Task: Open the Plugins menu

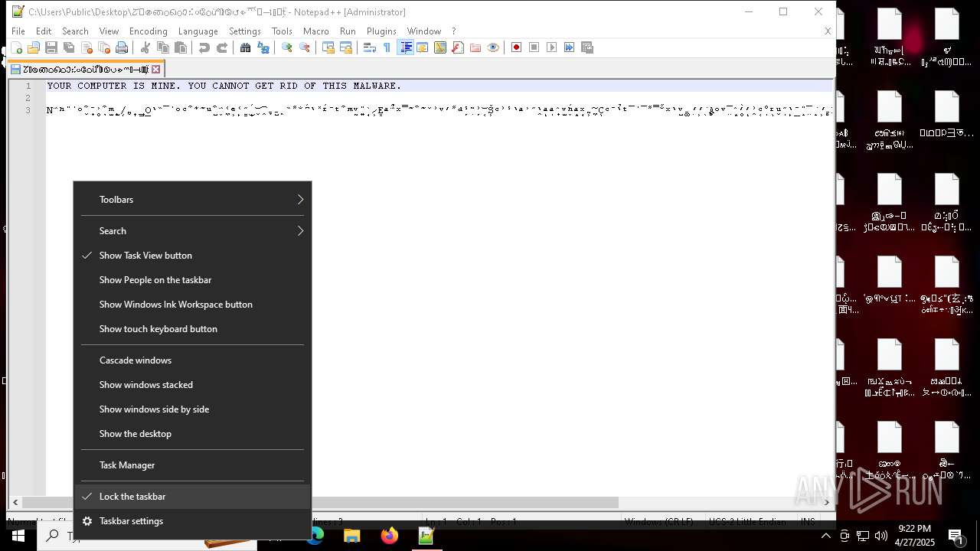Action: point(381,31)
